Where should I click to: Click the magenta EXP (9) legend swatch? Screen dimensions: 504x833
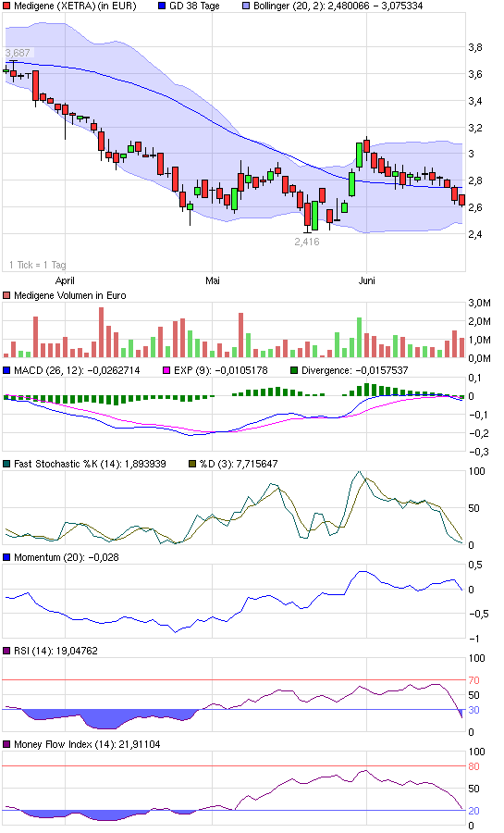coord(166,370)
